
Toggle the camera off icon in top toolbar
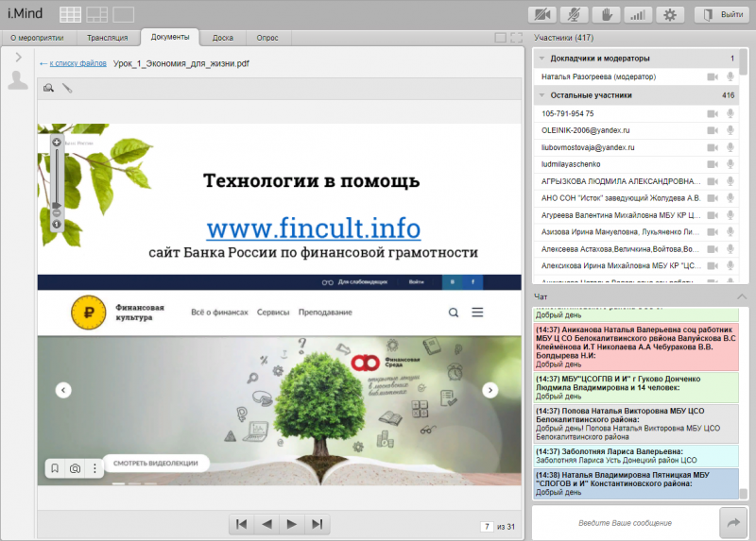tap(542, 14)
